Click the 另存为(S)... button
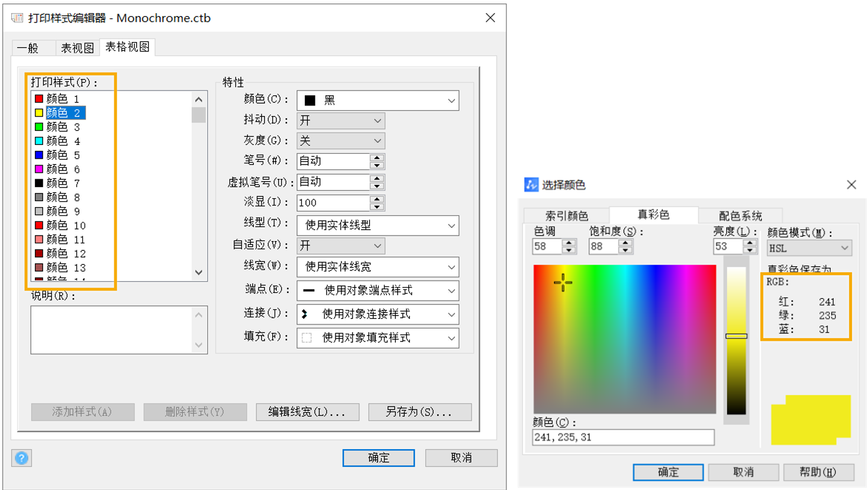This screenshot has width=868, height=490. pos(420,412)
